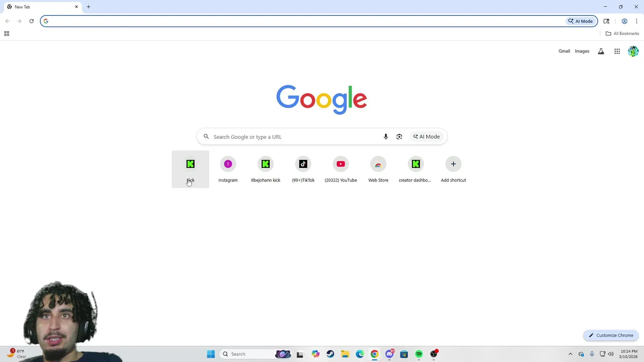Screen dimensions: 644x362
Task: Open Google Lens image search icon
Action: click(x=399, y=137)
